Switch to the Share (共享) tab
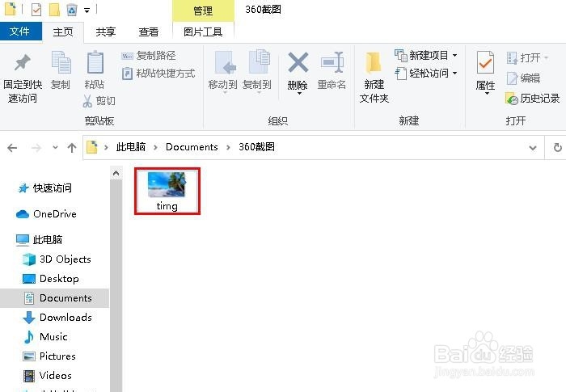Viewport: 566px width, 392px height. coord(105,32)
